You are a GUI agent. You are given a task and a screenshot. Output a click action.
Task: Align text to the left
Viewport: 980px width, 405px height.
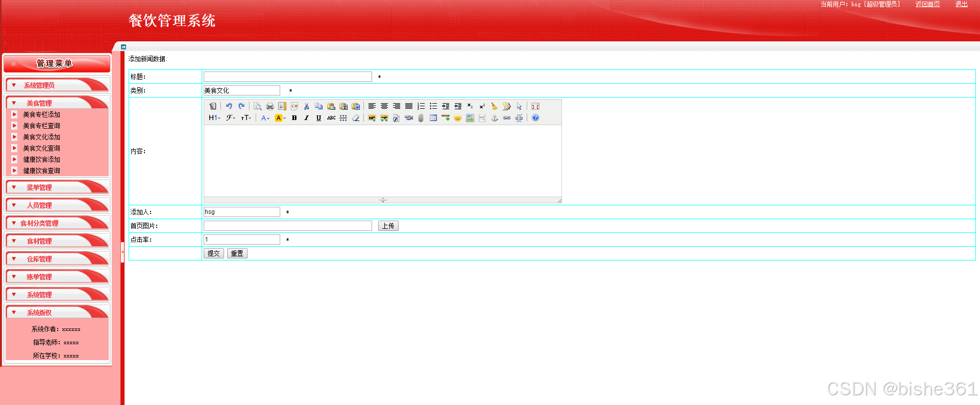point(372,106)
